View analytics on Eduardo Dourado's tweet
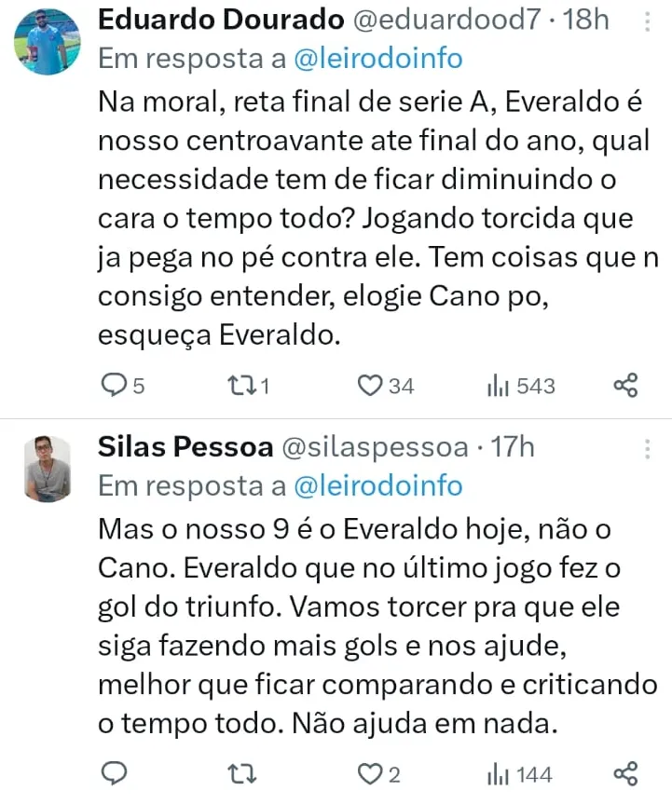Viewport: 672px width, 804px height. tap(496, 386)
